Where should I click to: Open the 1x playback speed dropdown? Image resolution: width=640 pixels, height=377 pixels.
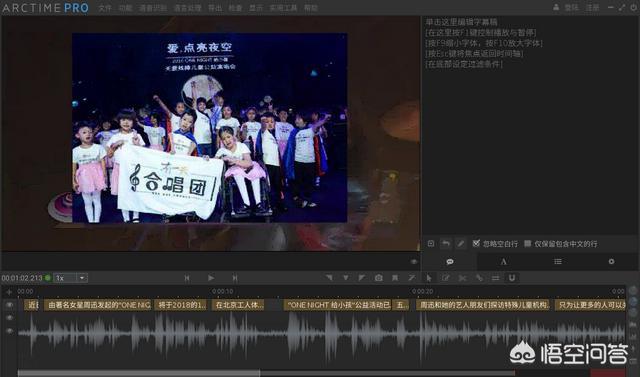pyautogui.click(x=71, y=278)
